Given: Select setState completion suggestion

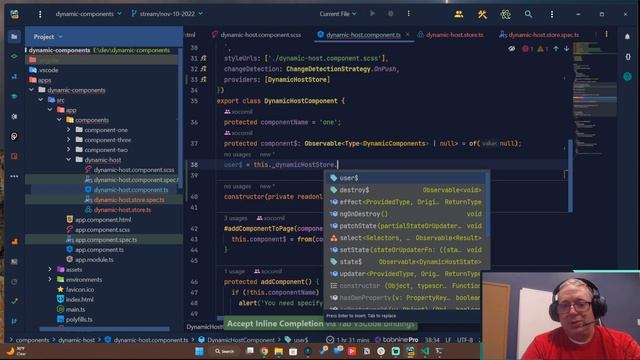Looking at the screenshot, I should click(x=407, y=250).
